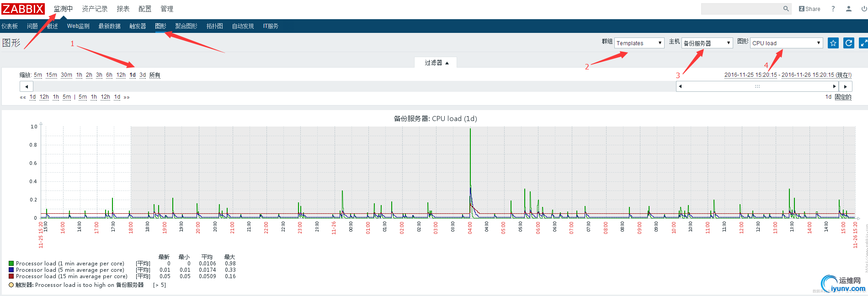The height and width of the screenshot is (296, 868).
Task: Click the graph refresh icon
Action: click(849, 43)
